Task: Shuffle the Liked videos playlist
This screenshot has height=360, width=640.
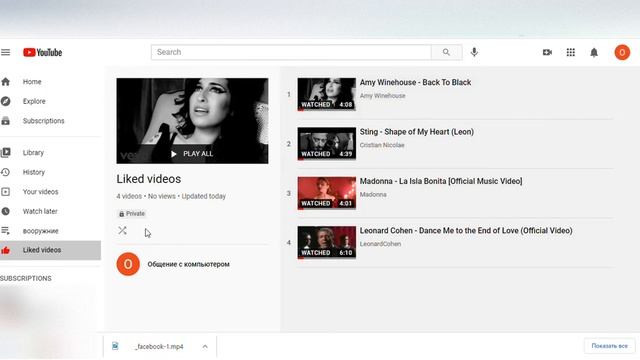Action: (x=122, y=231)
